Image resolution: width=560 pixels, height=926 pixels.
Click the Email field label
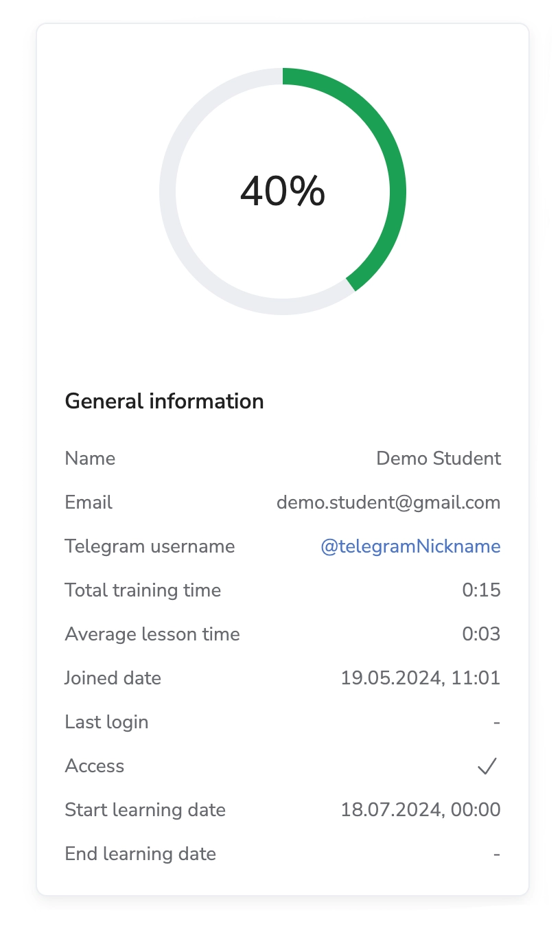point(89,502)
